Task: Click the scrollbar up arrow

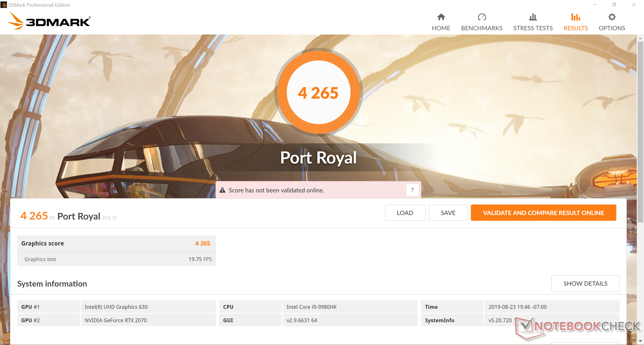Action: 640,38
